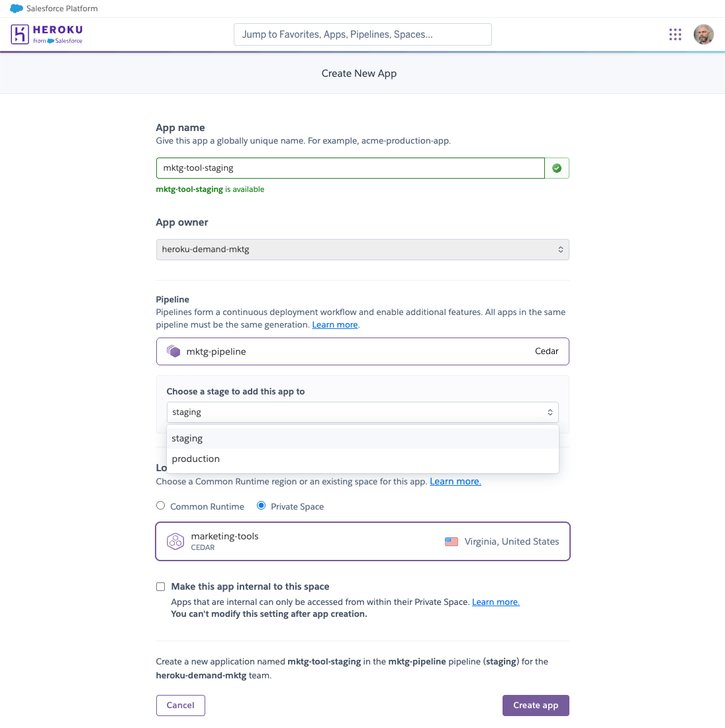Check Make this app internal to this space
Viewport: 725px width, 728px height.
[x=160, y=587]
